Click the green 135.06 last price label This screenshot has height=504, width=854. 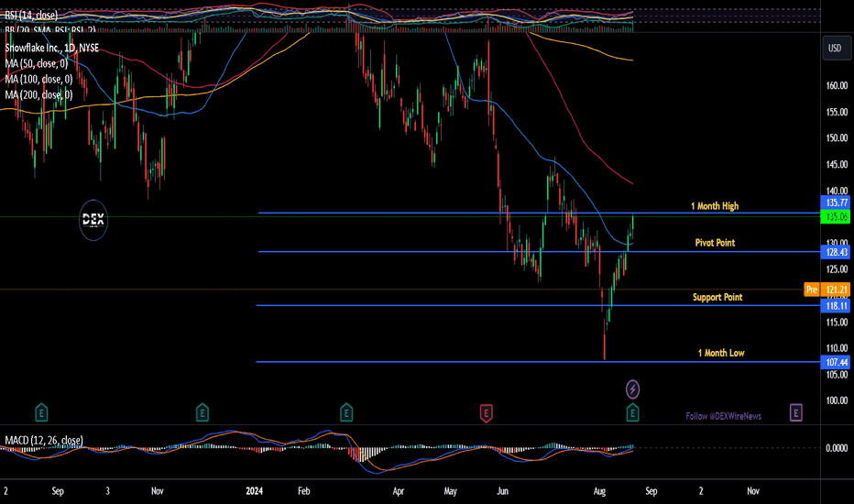[835, 217]
